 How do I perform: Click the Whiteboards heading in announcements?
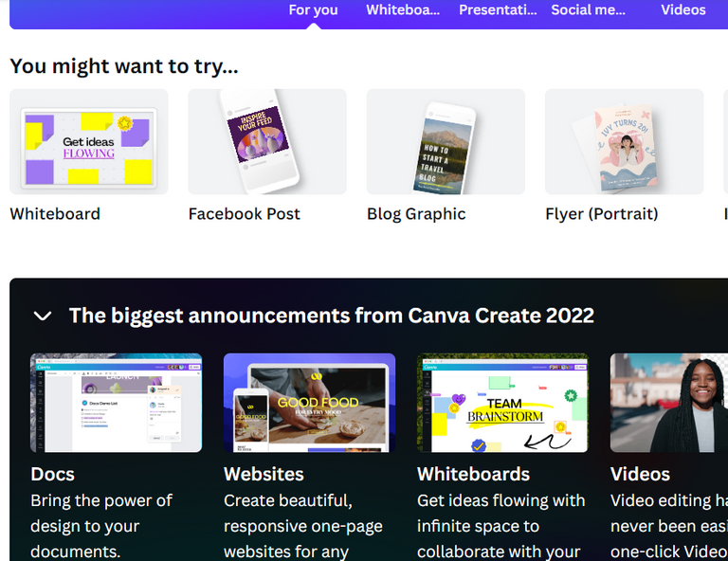(x=473, y=474)
